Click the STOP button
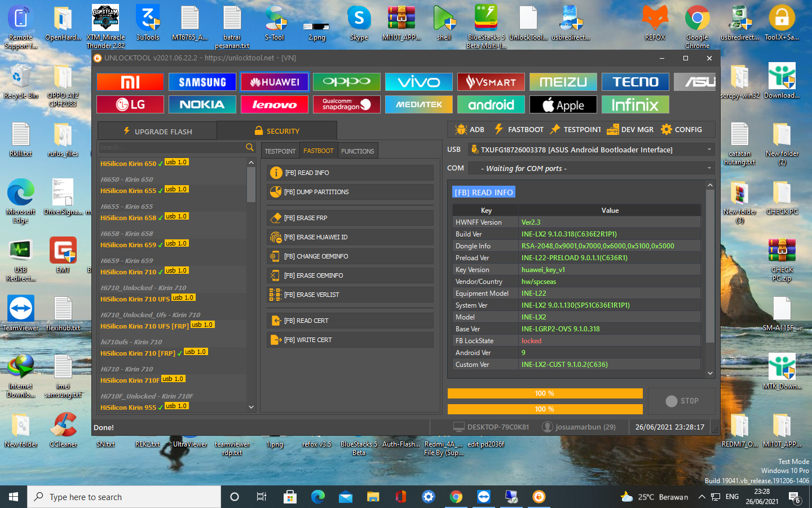 [682, 401]
